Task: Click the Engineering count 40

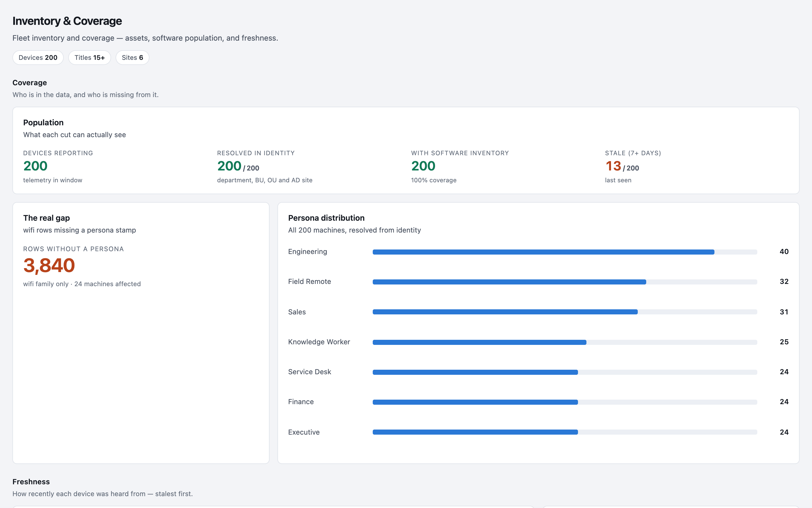Action: 784,252
